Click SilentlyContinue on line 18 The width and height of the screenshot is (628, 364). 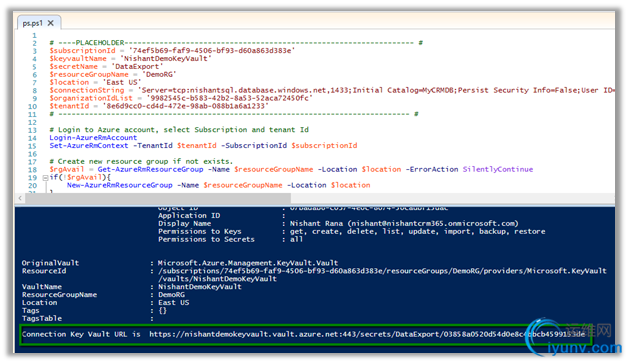point(498,169)
